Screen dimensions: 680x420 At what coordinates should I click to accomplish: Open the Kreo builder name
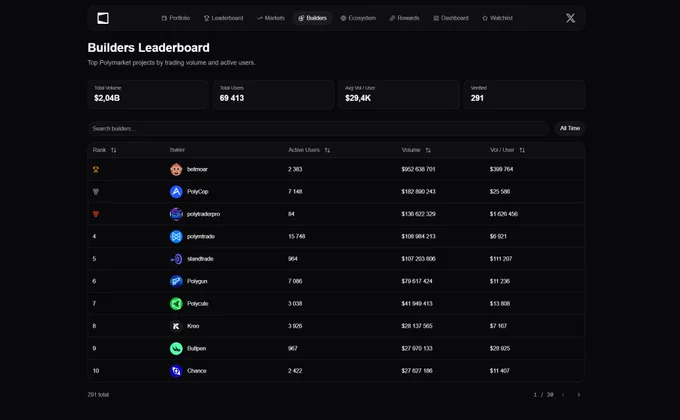point(193,326)
